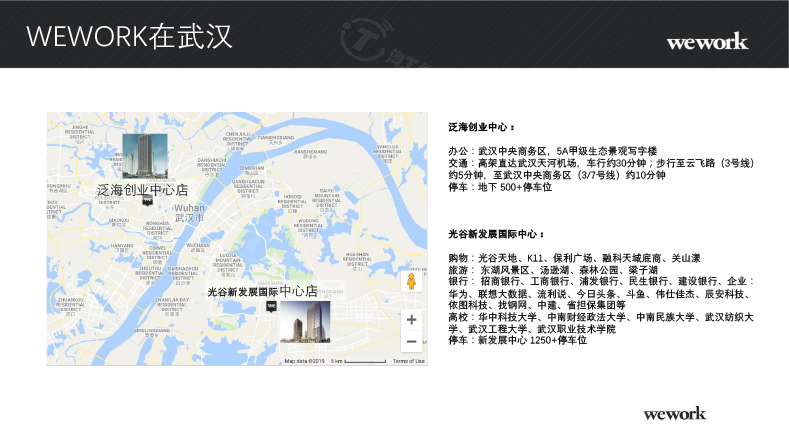Click the map zoom out minus button
The image size is (789, 444).
click(x=411, y=341)
